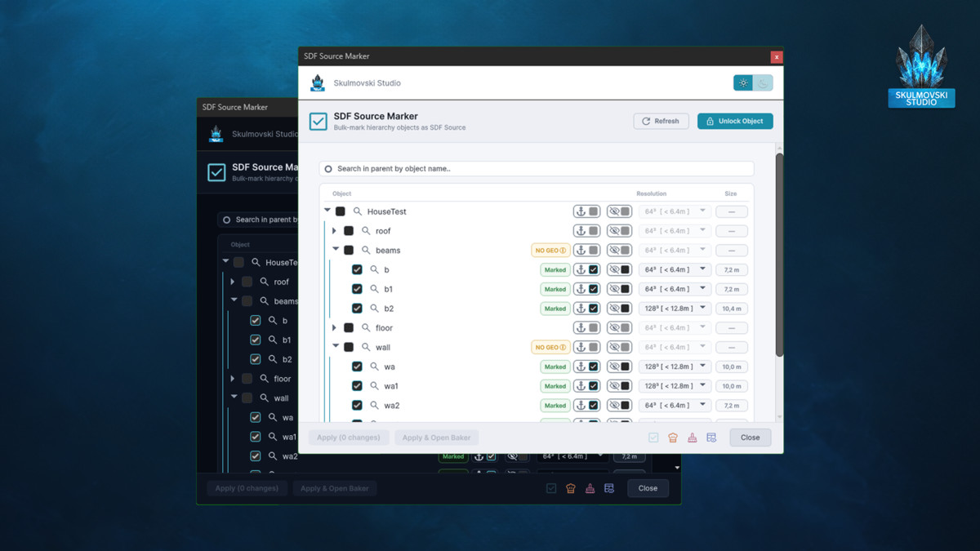The width and height of the screenshot is (980, 551).
Task: Click magnifier icon for b1 in dark window
Action: (x=272, y=340)
